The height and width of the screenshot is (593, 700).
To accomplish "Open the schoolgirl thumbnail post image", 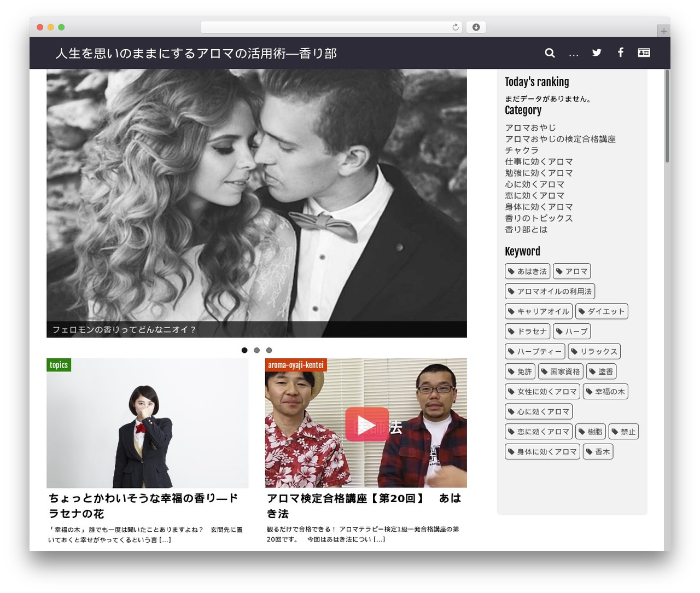I will click(x=147, y=423).
